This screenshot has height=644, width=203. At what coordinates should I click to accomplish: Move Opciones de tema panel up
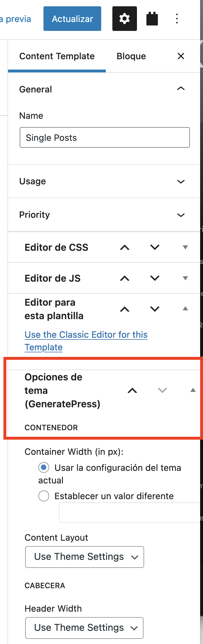pos(132,390)
